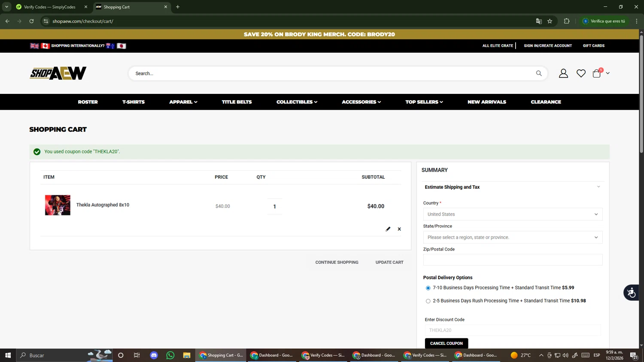Open Task View in the taskbar
Viewport: 644px width, 362px height.
point(137,355)
